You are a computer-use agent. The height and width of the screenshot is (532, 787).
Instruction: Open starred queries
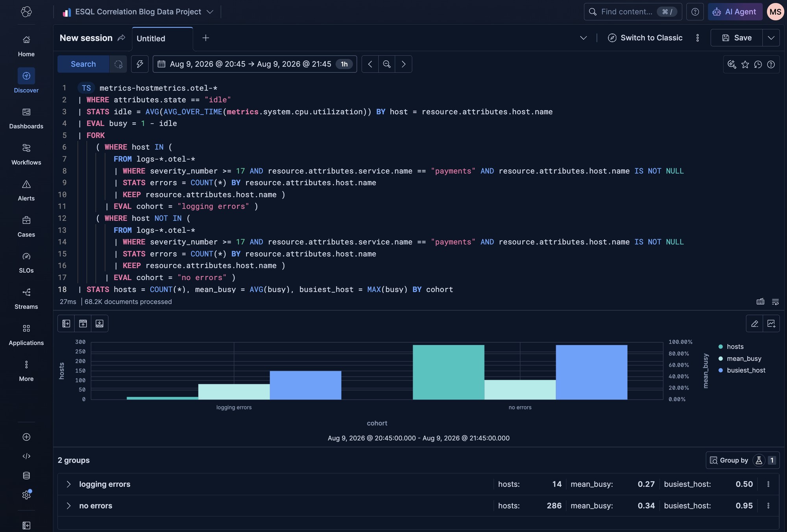pyautogui.click(x=745, y=64)
